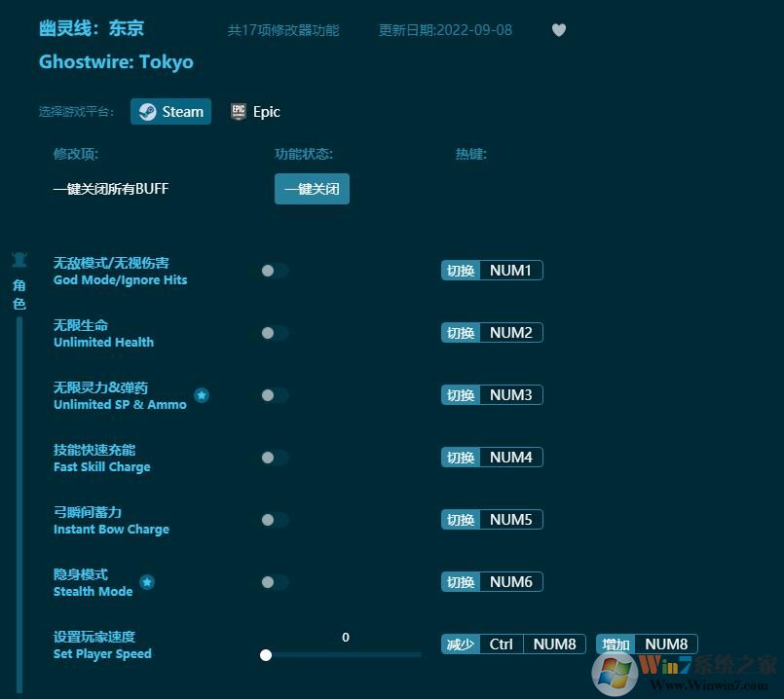Switch to the Steam tab
This screenshot has width=784, height=699.
tap(170, 111)
